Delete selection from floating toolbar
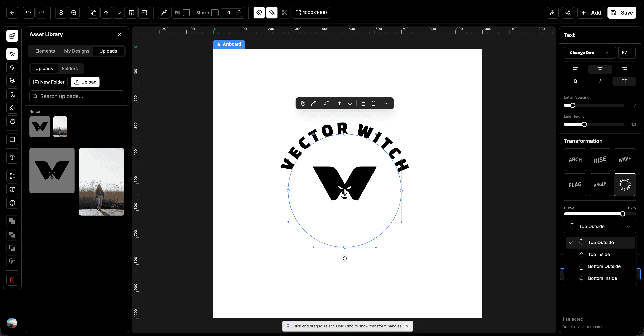Viewport: 644px width, 336px height. coord(373,103)
